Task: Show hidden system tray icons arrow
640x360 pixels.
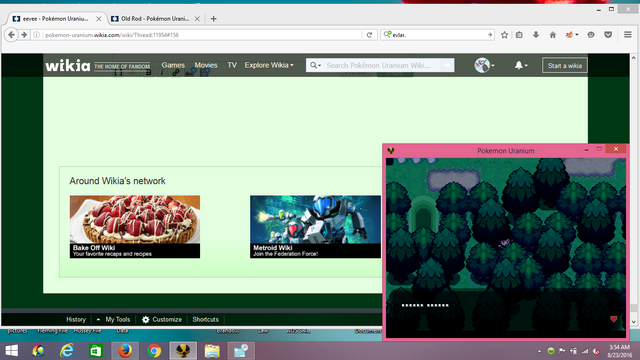Action: [539, 351]
